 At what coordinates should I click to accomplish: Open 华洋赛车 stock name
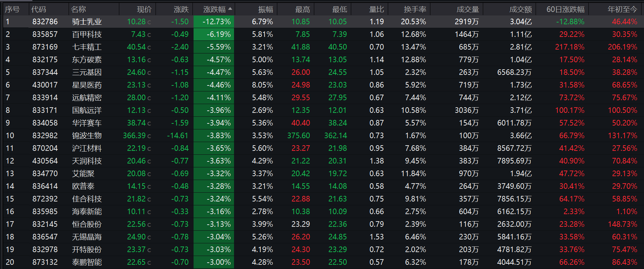87,123
